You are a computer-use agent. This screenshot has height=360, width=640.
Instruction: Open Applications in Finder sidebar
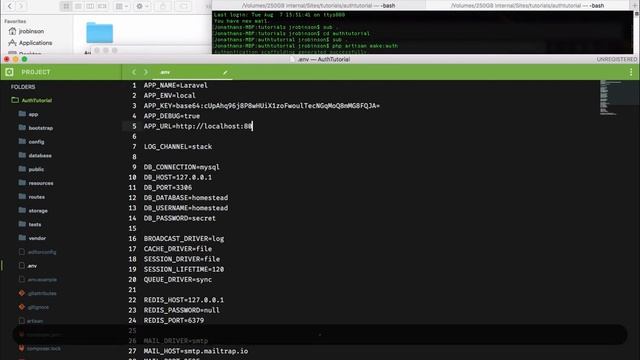(x=30, y=43)
